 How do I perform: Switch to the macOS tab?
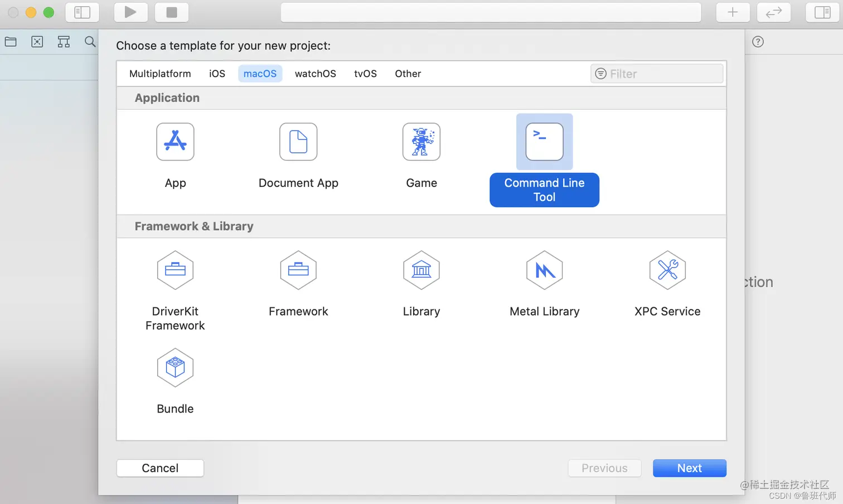[x=260, y=74]
